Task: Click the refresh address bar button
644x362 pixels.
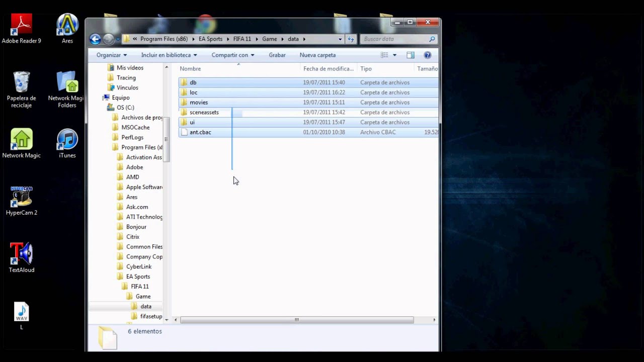Action: pos(351,39)
